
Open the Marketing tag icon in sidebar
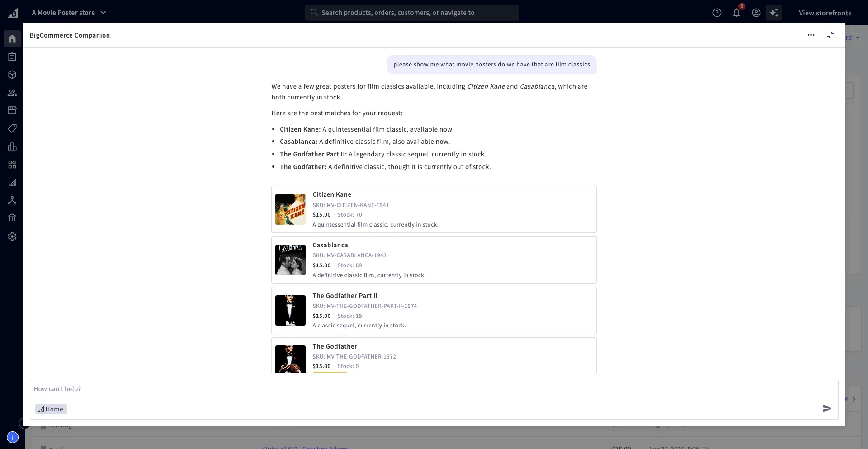[12, 128]
